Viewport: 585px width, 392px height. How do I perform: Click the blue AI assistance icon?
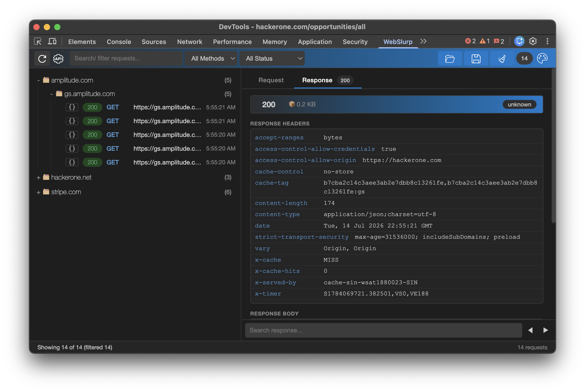tap(519, 41)
